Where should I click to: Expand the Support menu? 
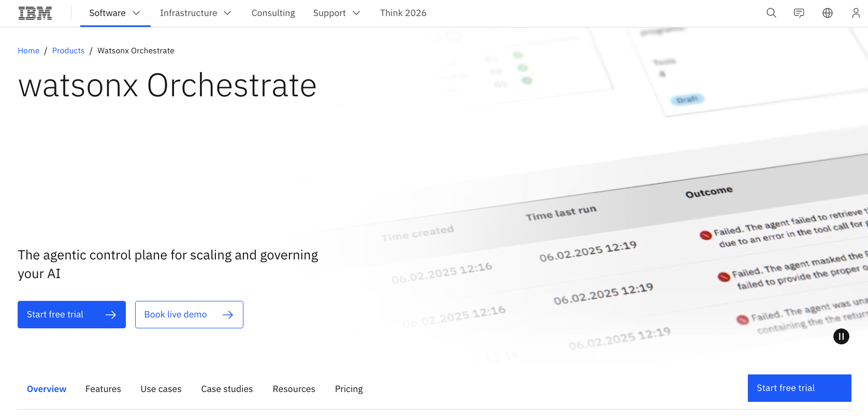(x=337, y=13)
